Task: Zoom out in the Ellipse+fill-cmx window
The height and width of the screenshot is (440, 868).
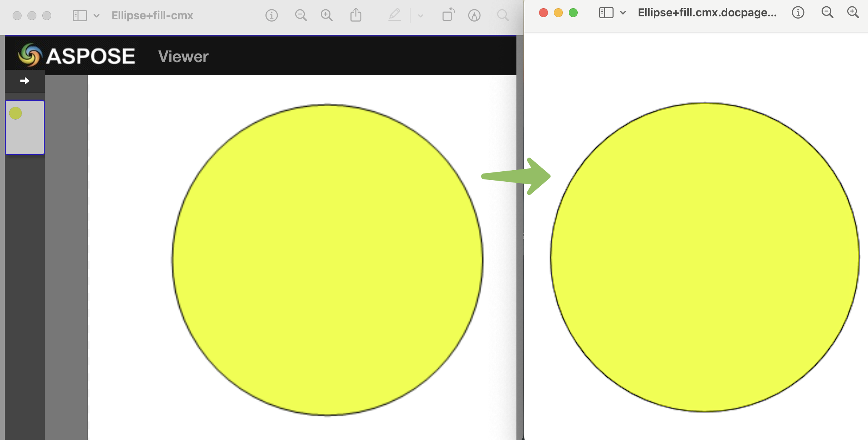Action: [x=301, y=16]
